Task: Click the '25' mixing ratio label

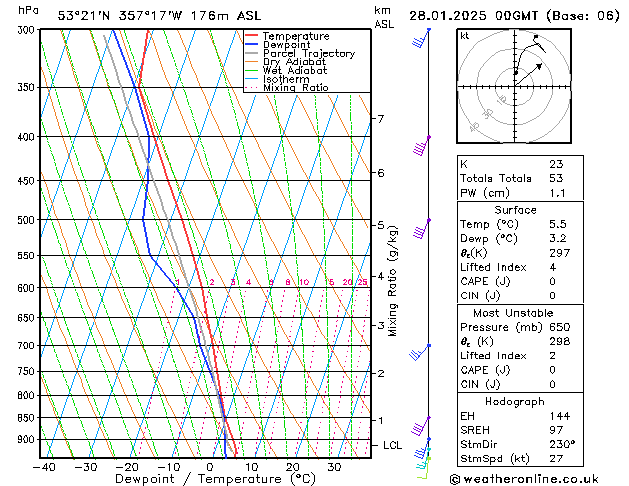Action: click(x=363, y=282)
